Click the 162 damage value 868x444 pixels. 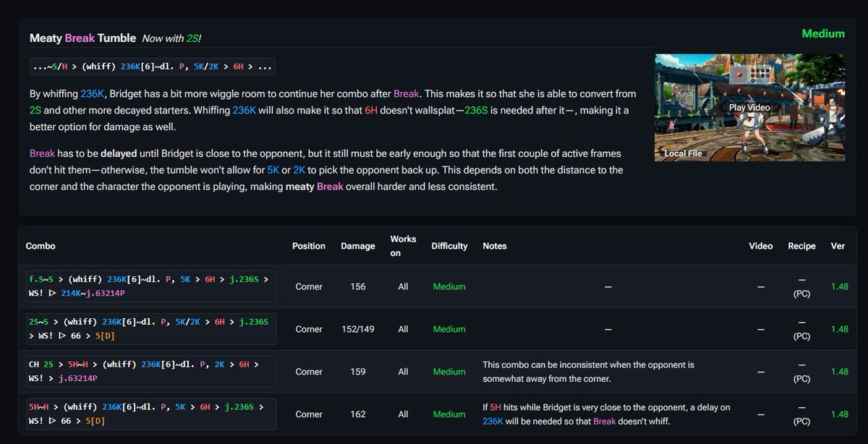[358, 414]
